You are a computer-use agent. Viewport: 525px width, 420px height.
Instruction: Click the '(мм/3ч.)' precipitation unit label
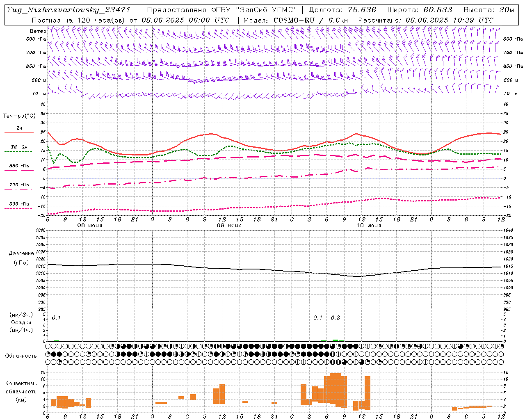coord(21,315)
